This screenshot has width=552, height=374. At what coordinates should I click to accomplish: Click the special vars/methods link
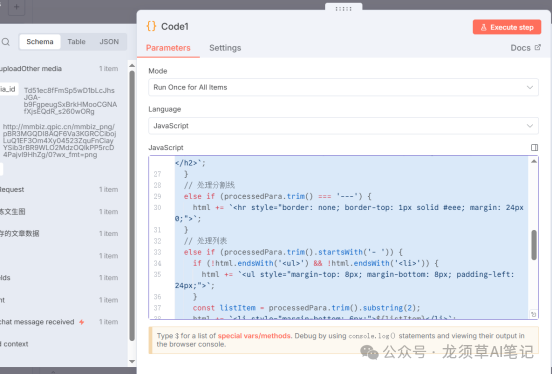254,336
